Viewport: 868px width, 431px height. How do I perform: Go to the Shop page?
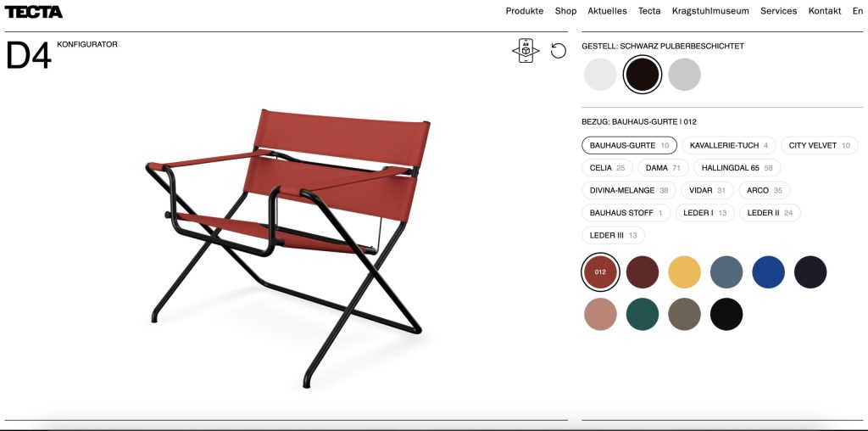pos(565,11)
